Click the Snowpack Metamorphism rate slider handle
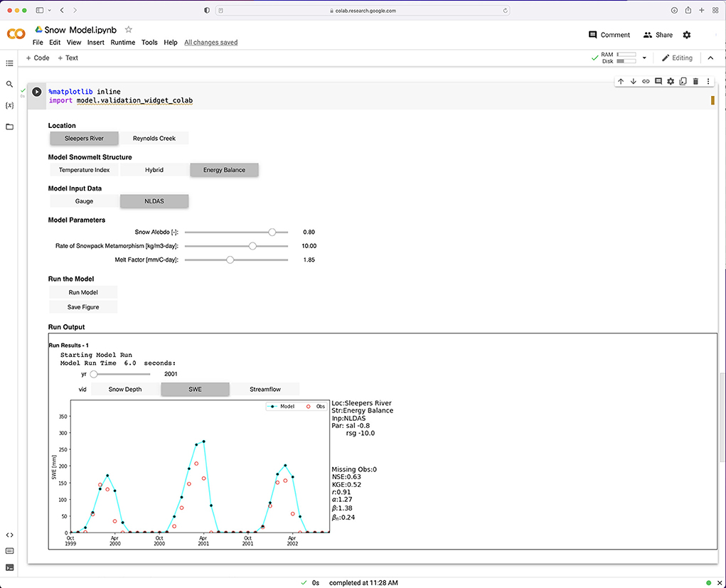The width and height of the screenshot is (726, 588). [x=252, y=246]
